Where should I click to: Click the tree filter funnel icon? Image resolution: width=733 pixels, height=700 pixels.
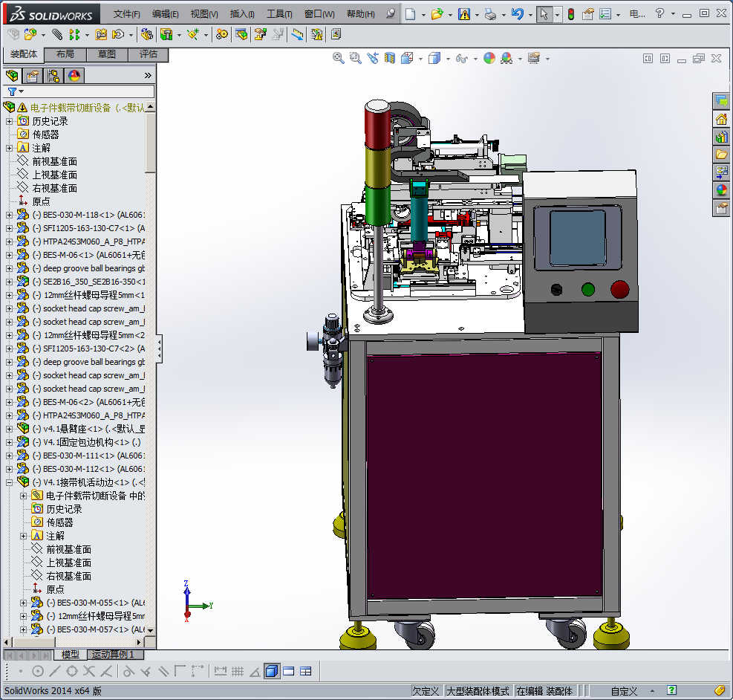13,91
